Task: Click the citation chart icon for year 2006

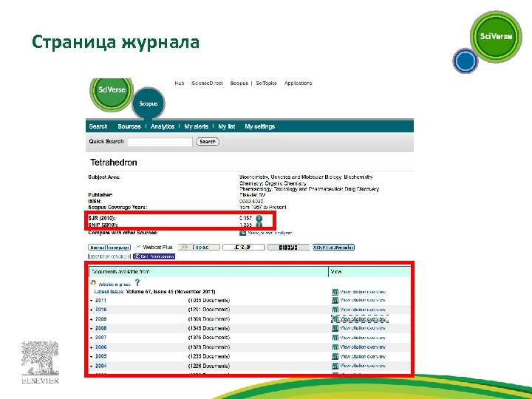Action: coord(335,347)
